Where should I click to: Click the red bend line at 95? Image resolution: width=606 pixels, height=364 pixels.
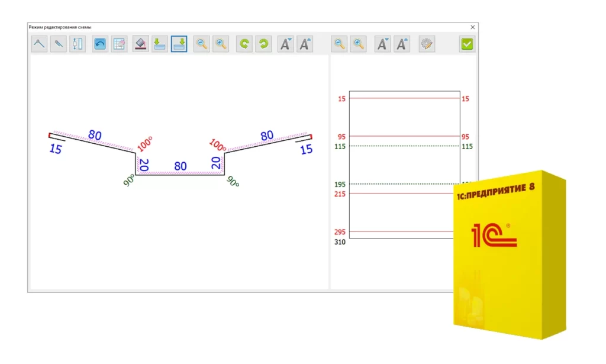(405, 136)
